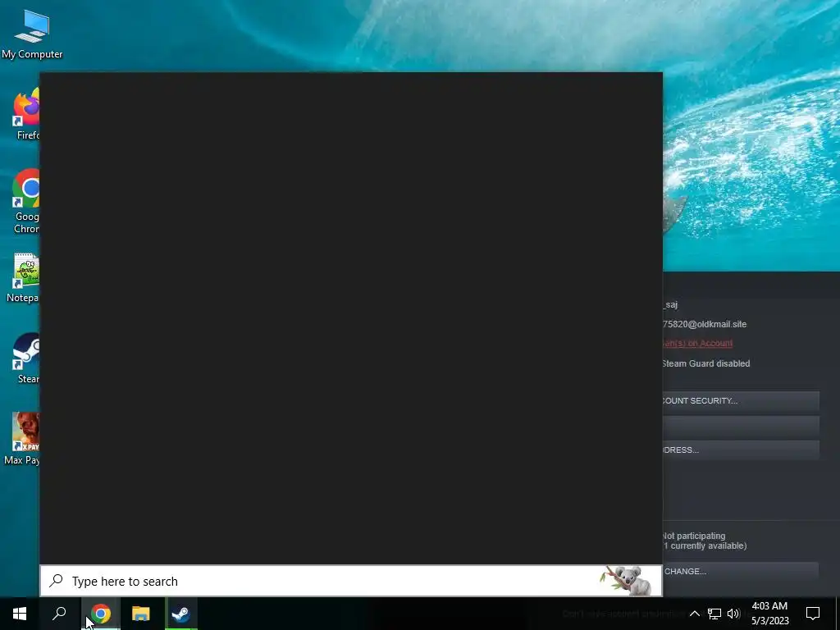Viewport: 840px width, 630px height.
Task: Open the red 'on Account' link in Steam
Action: click(x=697, y=344)
